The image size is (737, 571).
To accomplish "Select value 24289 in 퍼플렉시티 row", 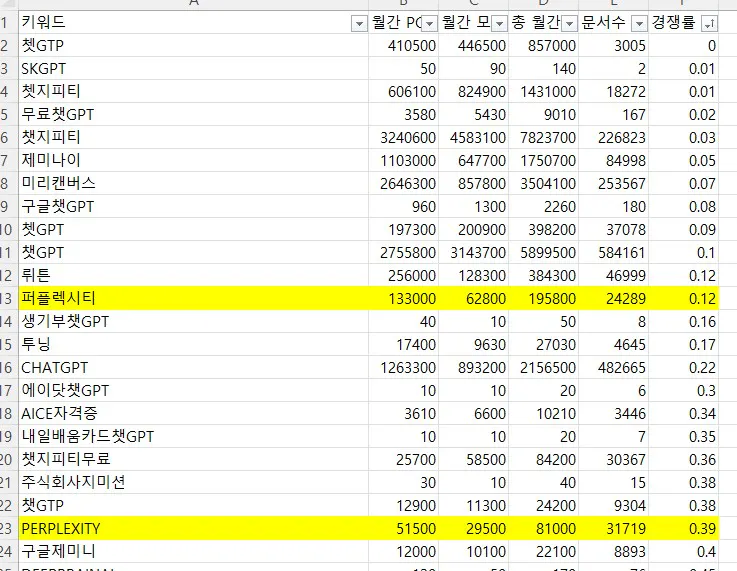I will (x=613, y=298).
